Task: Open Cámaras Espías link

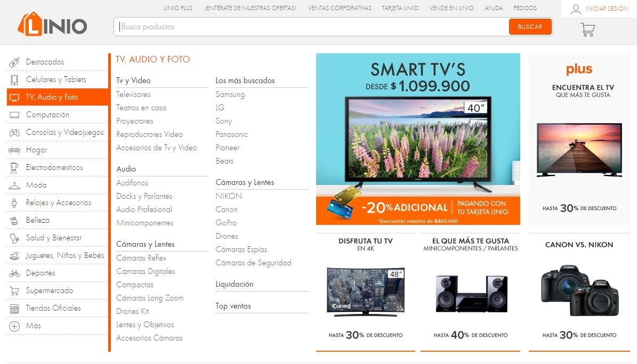Action: pos(241,250)
